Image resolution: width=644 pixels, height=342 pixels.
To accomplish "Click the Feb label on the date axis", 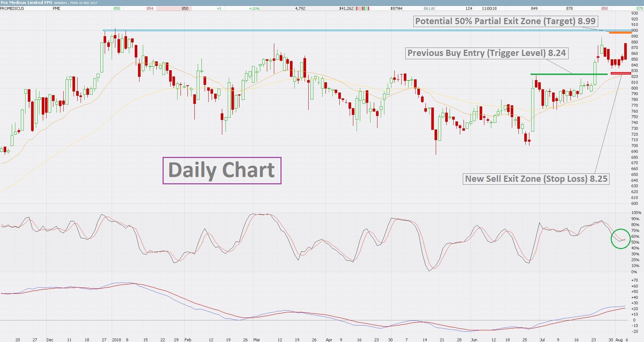I will click(x=188, y=340).
